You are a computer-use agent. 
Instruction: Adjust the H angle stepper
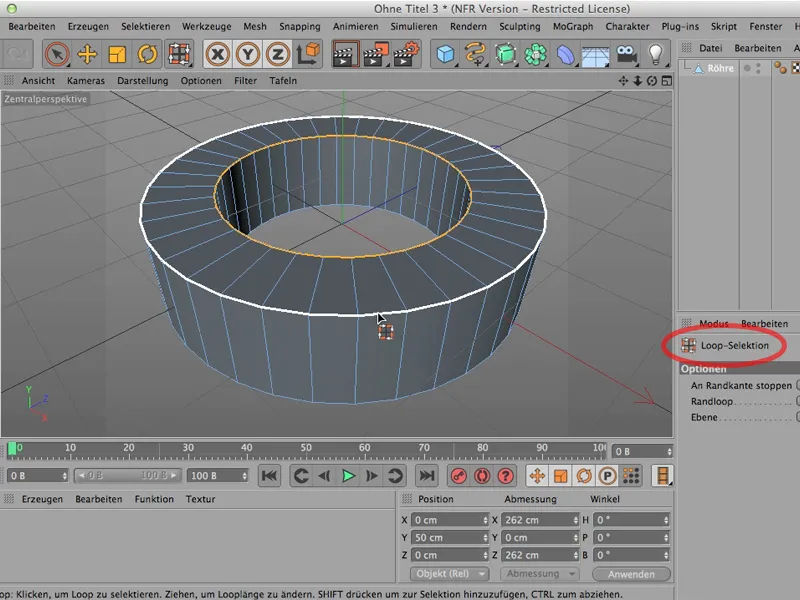tap(666, 520)
